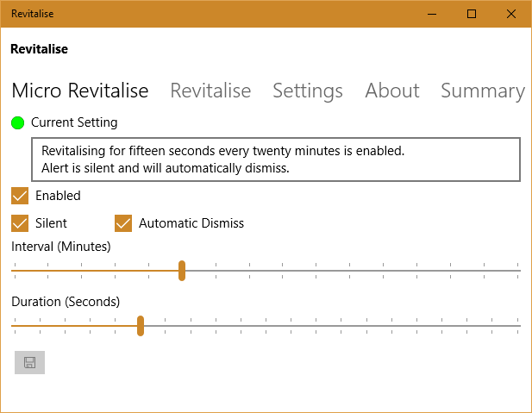The height and width of the screenshot is (413, 532).
Task: Click the right end of the Interval slider track
Action: coord(517,271)
